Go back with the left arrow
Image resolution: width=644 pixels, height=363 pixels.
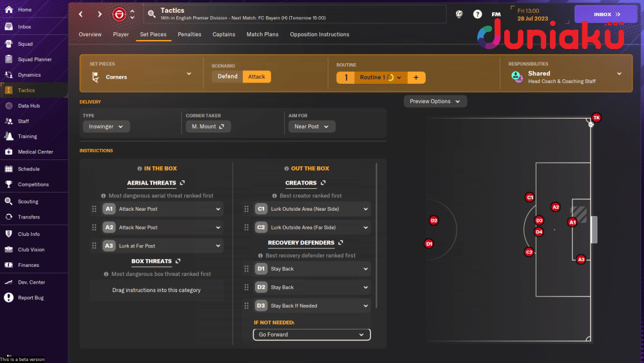pyautogui.click(x=81, y=14)
